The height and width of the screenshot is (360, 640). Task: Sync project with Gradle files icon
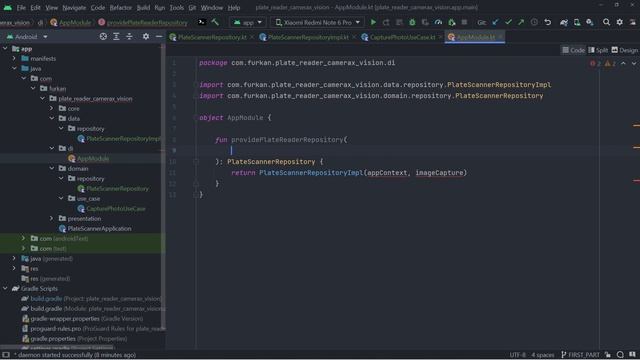(564, 22)
